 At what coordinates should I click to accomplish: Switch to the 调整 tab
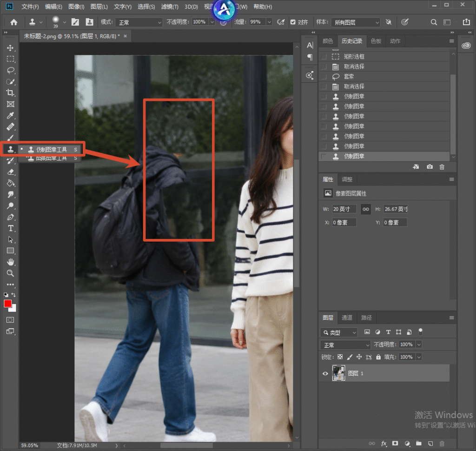347,179
